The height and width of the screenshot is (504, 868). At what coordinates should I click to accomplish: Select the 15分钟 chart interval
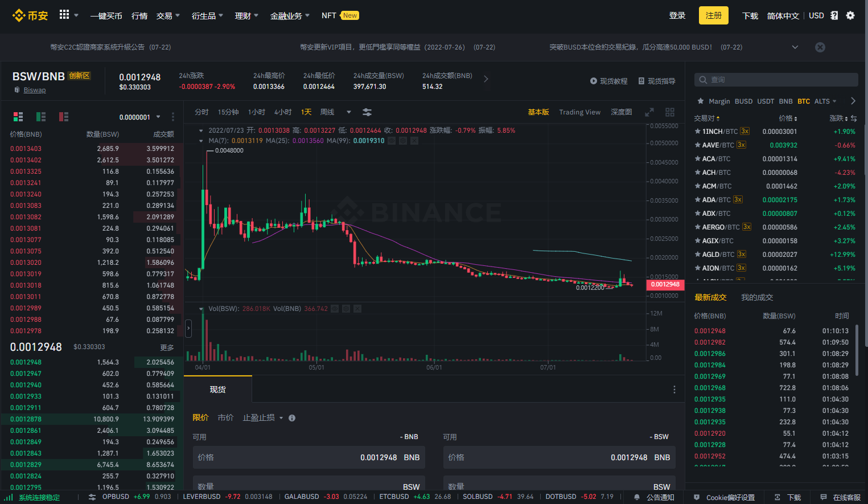(228, 112)
